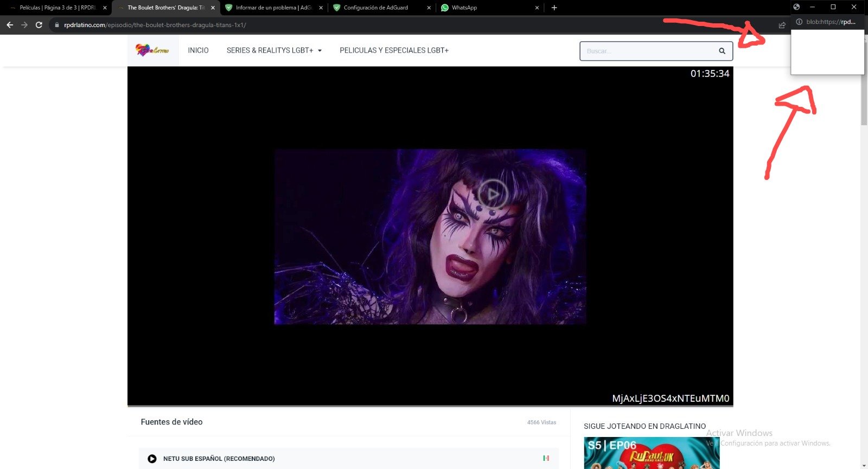
Task: Play the video in the player
Action: (492, 194)
